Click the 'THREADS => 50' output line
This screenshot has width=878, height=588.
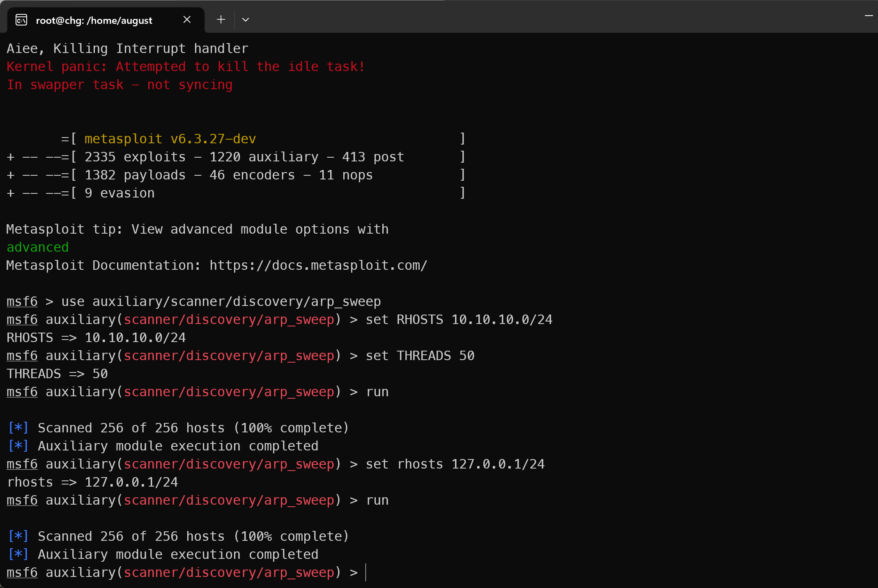pyautogui.click(x=57, y=374)
